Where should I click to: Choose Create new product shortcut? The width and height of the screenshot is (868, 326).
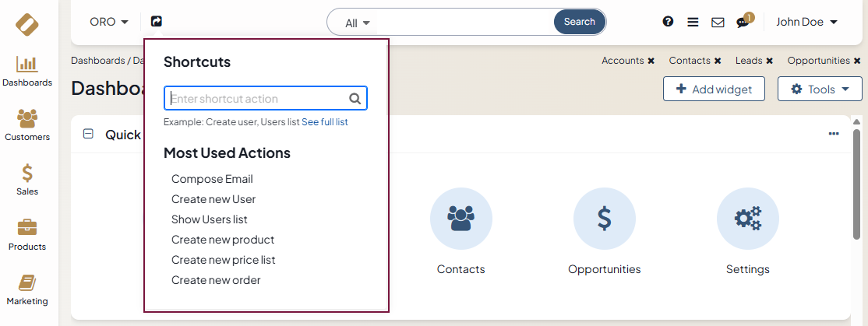pyautogui.click(x=223, y=240)
